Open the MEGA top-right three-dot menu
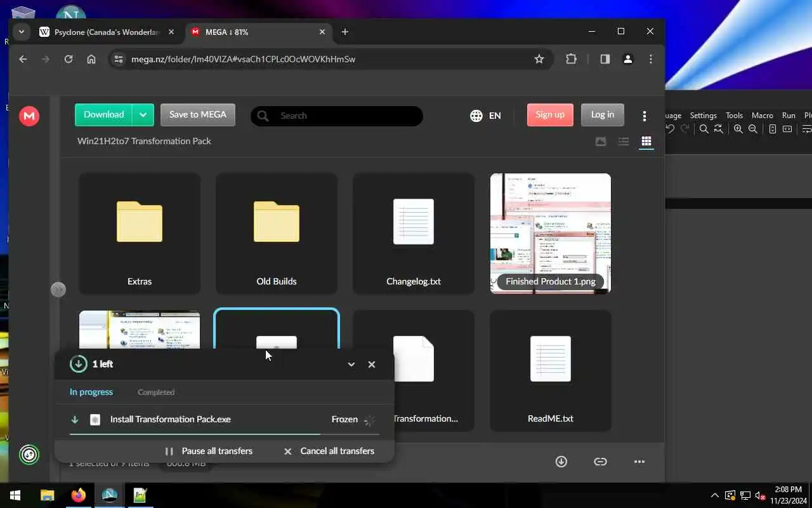This screenshot has height=508, width=812. coord(645,116)
